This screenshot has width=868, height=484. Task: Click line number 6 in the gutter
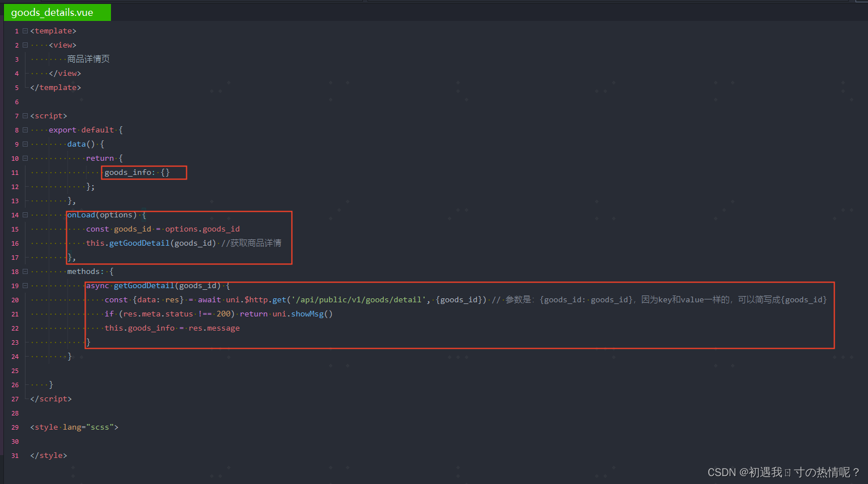(17, 102)
